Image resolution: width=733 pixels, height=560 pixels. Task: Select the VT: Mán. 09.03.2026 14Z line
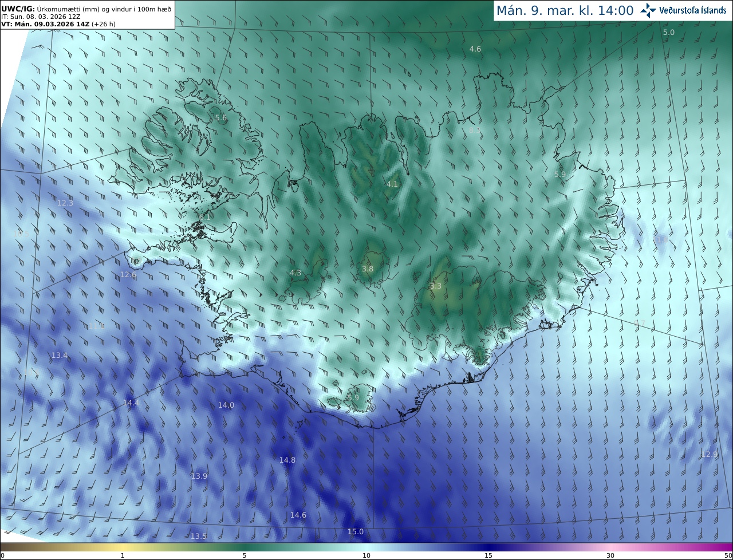tap(58, 24)
